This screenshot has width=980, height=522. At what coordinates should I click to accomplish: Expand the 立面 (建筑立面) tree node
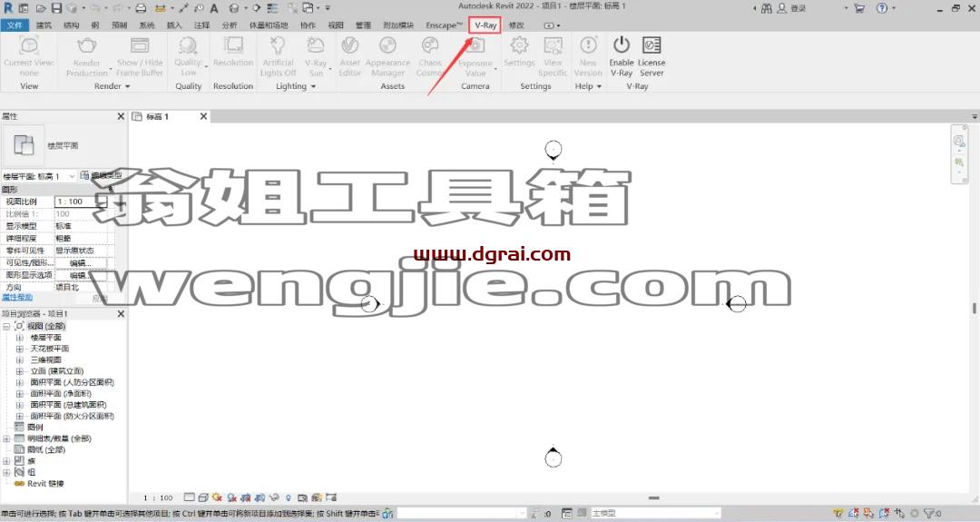point(19,371)
